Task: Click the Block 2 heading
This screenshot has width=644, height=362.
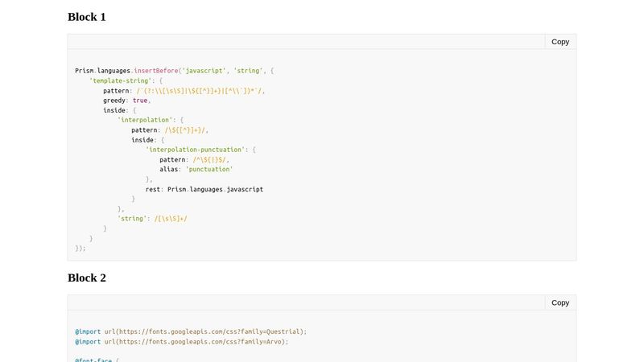Action: [86, 278]
